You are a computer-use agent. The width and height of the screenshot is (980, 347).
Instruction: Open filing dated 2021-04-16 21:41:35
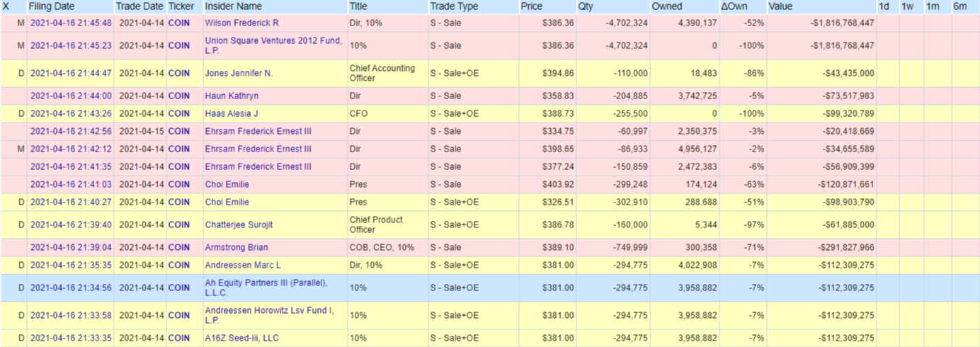coord(71,166)
